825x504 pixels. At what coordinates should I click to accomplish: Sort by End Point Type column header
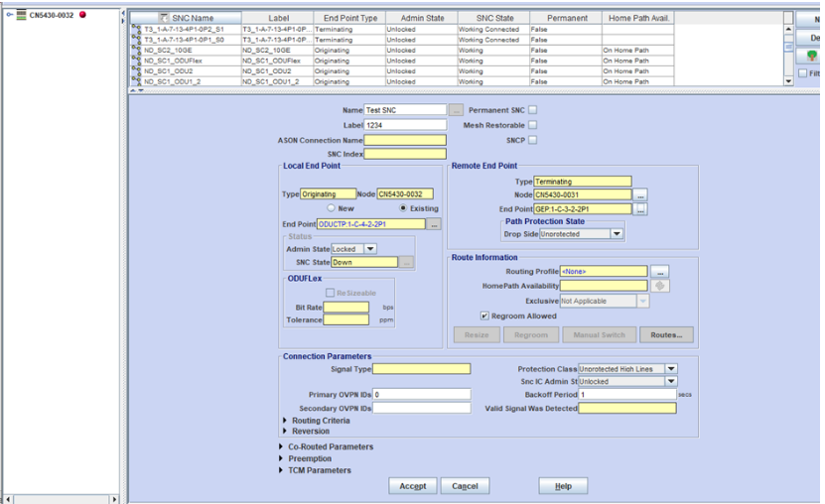349,18
